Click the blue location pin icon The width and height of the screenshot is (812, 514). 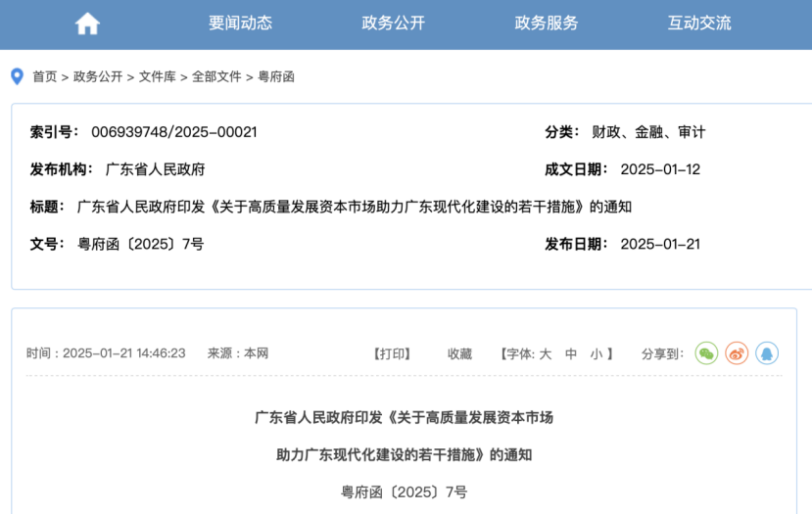tap(17, 76)
